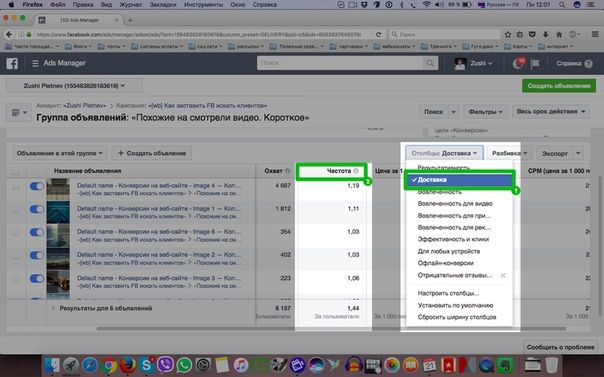Click the Экспорт button
This screenshot has width=604, height=377.
pyautogui.click(x=555, y=153)
